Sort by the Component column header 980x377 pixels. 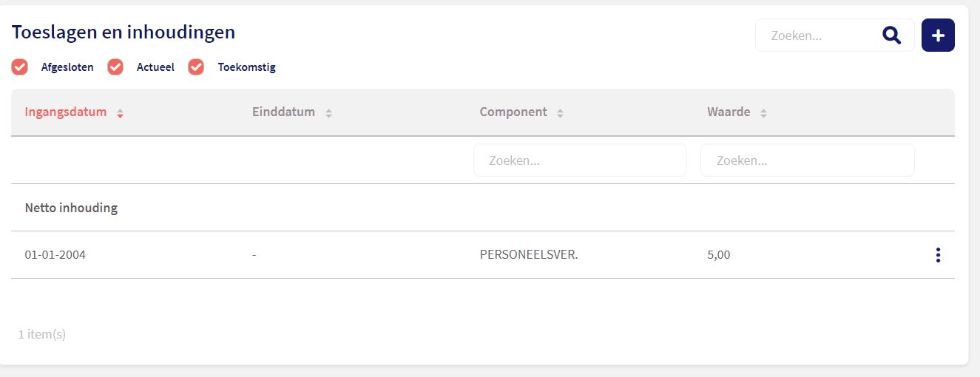513,112
